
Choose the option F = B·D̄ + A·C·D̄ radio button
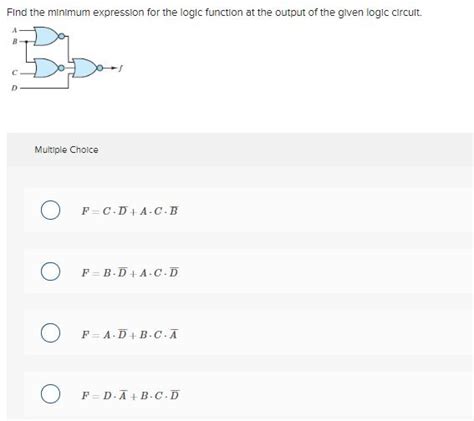[x=50, y=271]
